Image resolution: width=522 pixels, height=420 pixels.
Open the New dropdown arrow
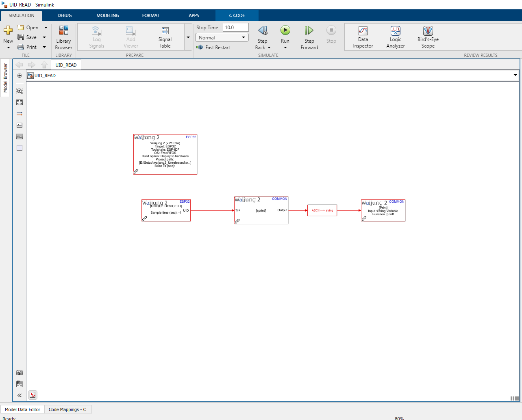[8, 48]
